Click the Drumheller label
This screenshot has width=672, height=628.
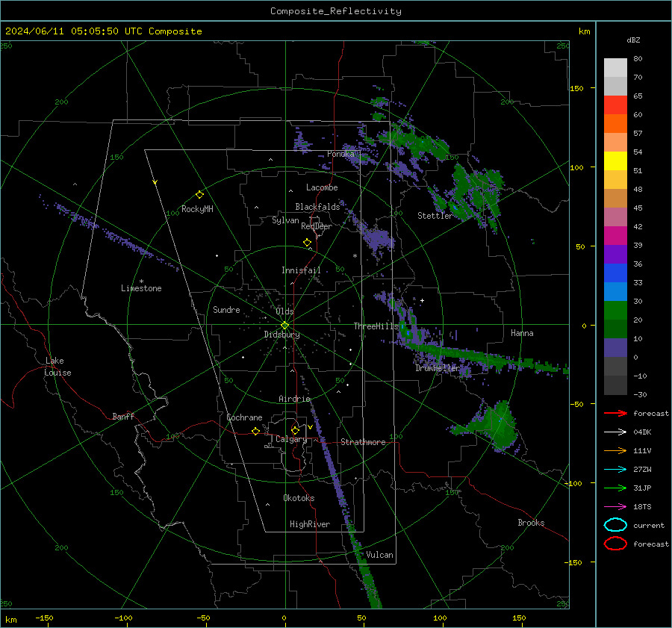(438, 368)
